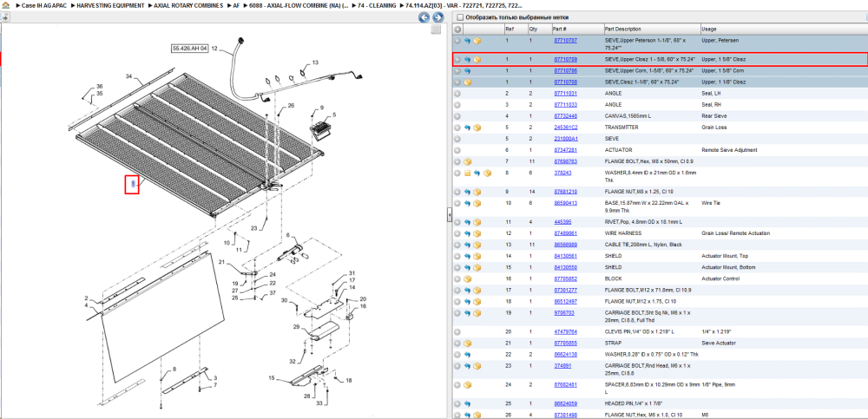Open part number link 87710709
Screen dimensions: 868x419
click(x=566, y=60)
